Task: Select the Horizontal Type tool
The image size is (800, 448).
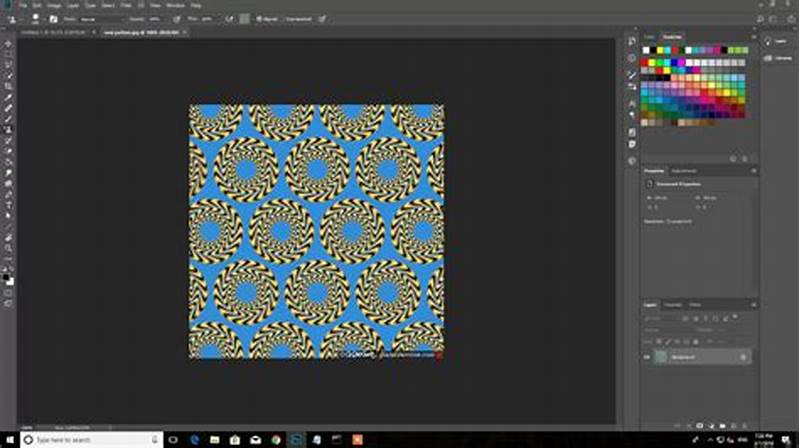Action: pyautogui.click(x=8, y=205)
